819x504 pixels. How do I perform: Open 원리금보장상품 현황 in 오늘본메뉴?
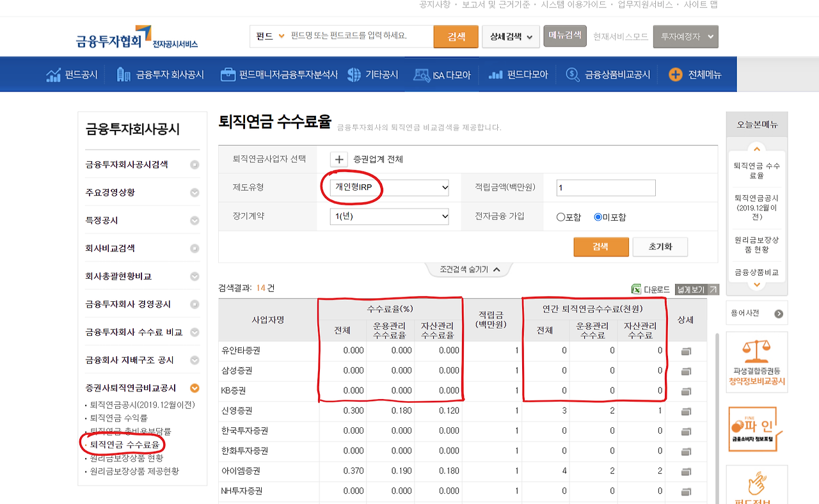(757, 245)
